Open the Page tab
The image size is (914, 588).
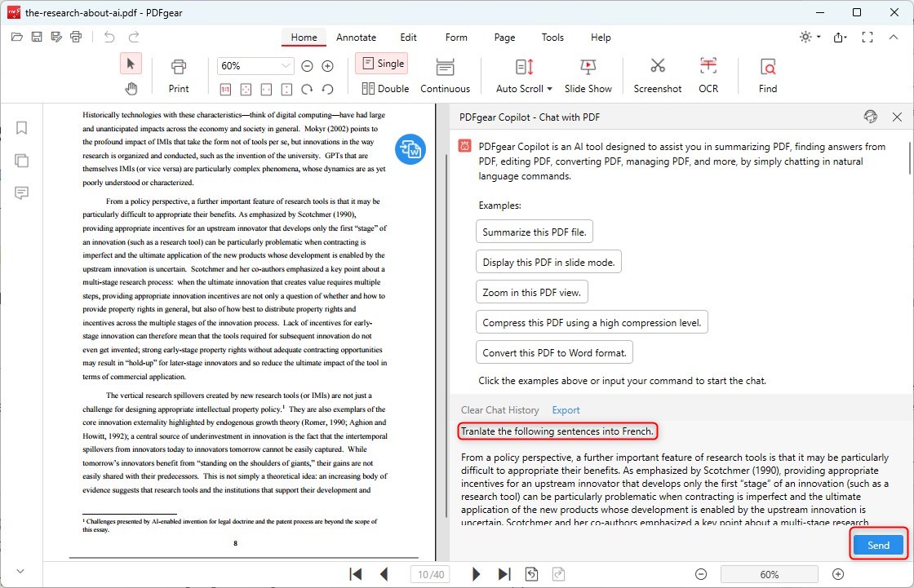click(x=504, y=38)
